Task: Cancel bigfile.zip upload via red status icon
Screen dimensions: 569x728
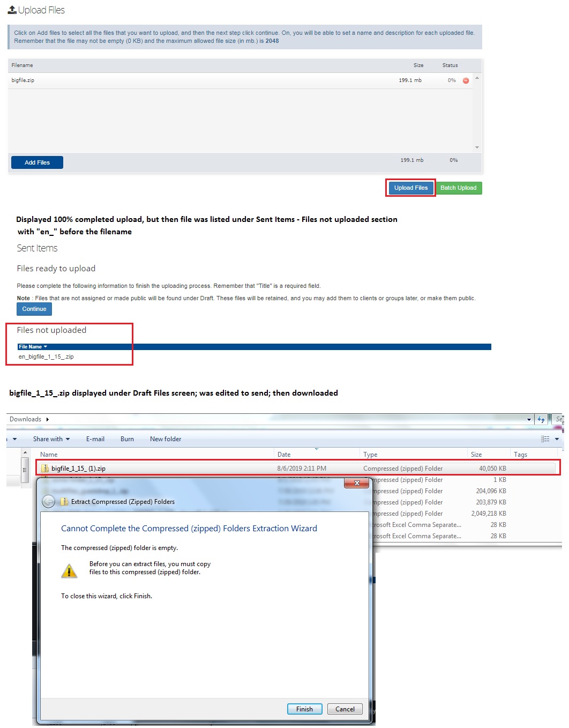Action: (466, 80)
